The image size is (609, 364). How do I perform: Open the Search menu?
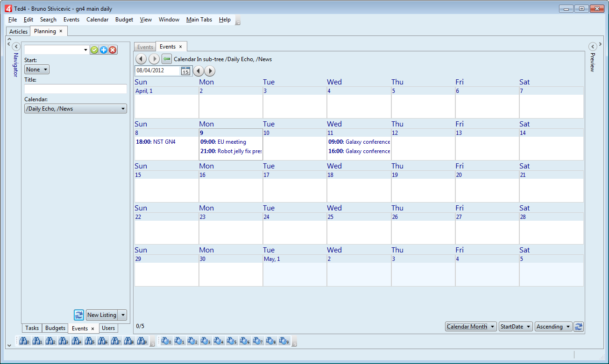[x=48, y=20]
